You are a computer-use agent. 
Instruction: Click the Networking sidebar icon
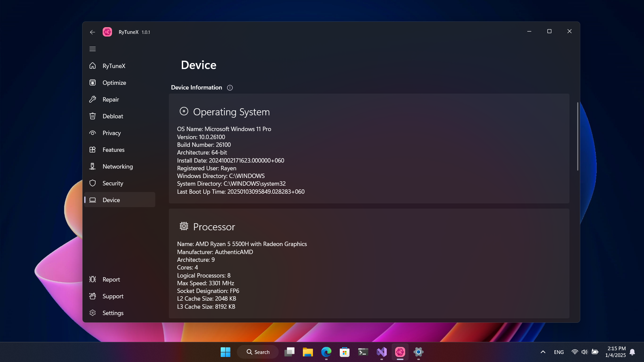click(x=93, y=166)
